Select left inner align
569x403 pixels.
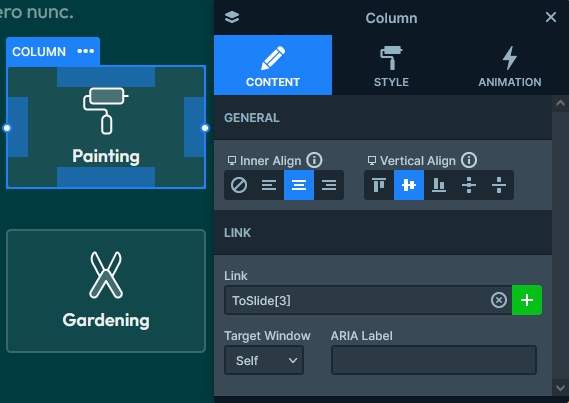pos(269,185)
